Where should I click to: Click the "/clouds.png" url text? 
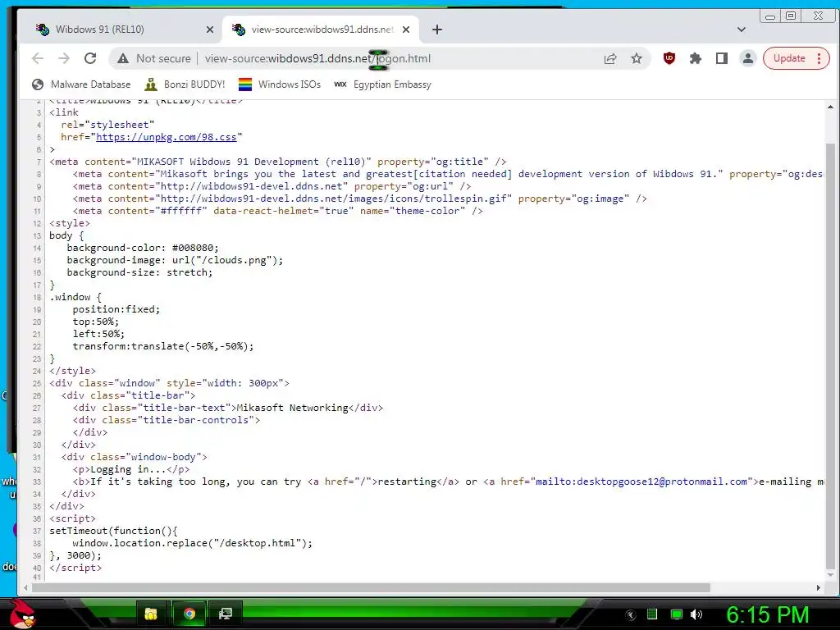pos(235,260)
